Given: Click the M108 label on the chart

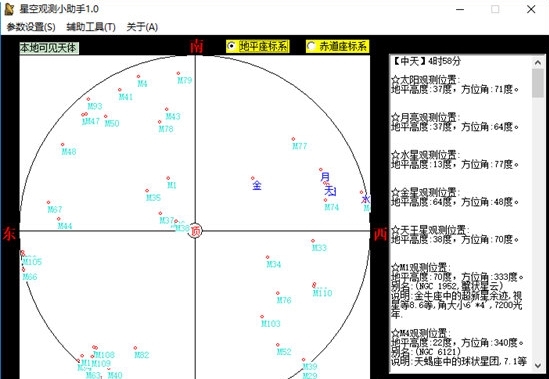Looking at the screenshot, I should pos(104,355).
